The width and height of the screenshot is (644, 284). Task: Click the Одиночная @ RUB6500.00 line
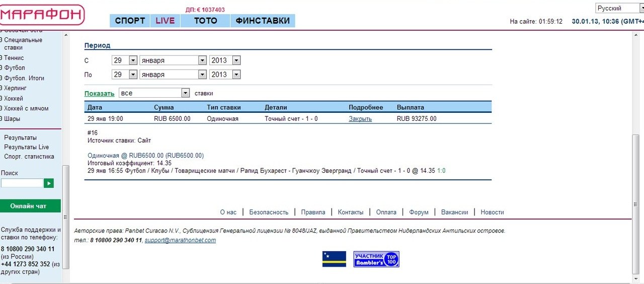tap(145, 156)
